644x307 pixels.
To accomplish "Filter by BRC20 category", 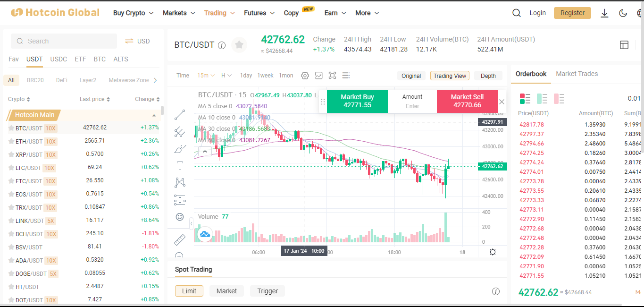I will coord(35,80).
